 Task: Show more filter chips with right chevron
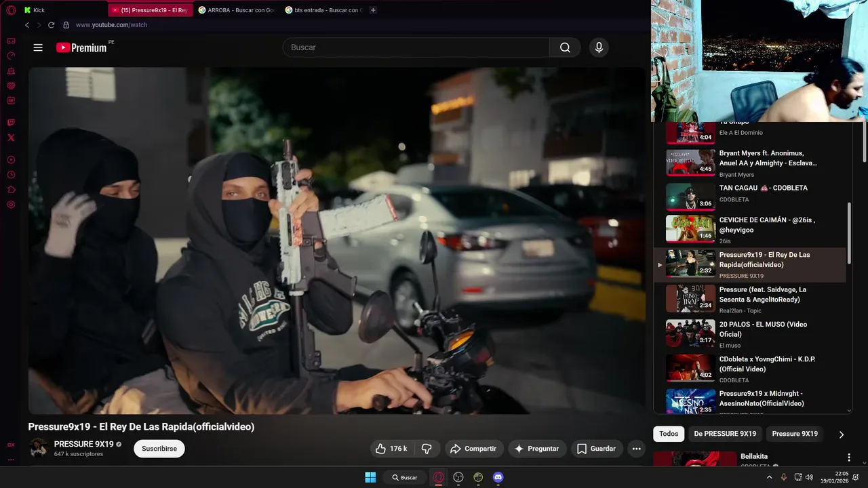[x=842, y=434]
